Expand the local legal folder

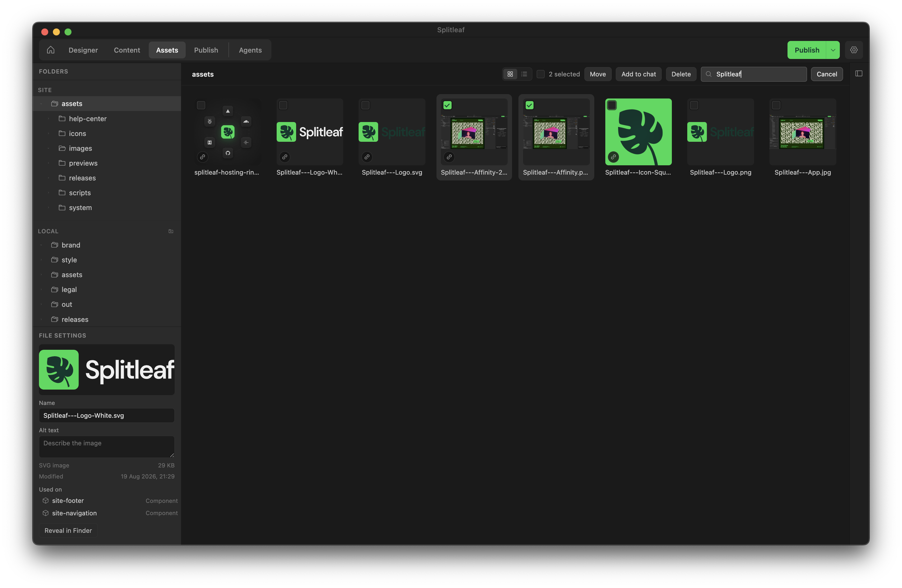coord(41,289)
